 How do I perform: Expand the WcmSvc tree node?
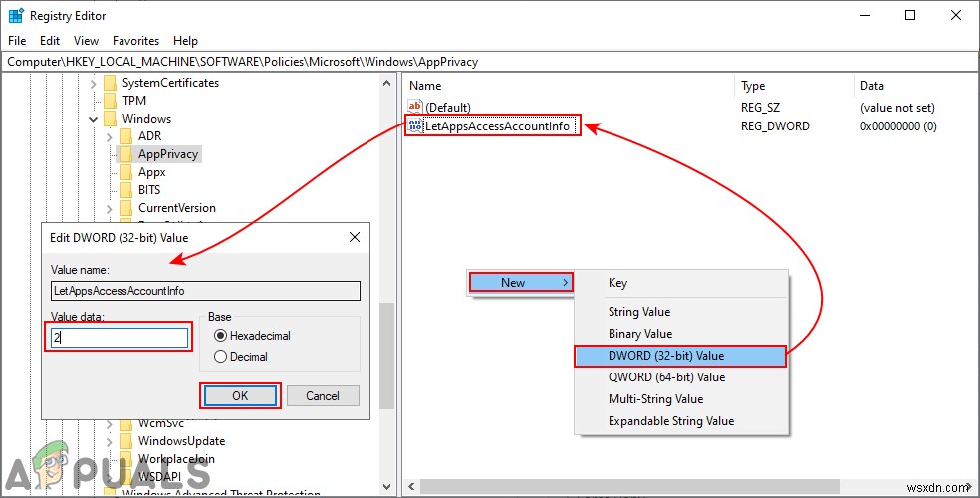110,424
